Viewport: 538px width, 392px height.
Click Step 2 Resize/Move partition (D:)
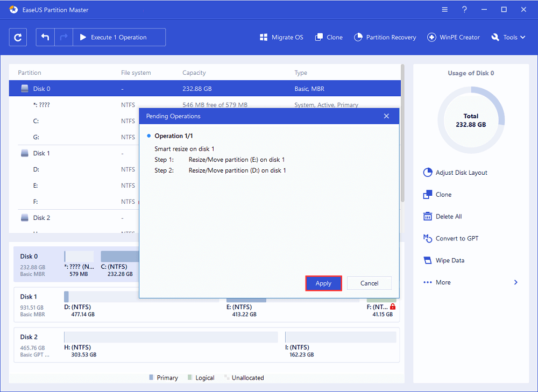220,170
